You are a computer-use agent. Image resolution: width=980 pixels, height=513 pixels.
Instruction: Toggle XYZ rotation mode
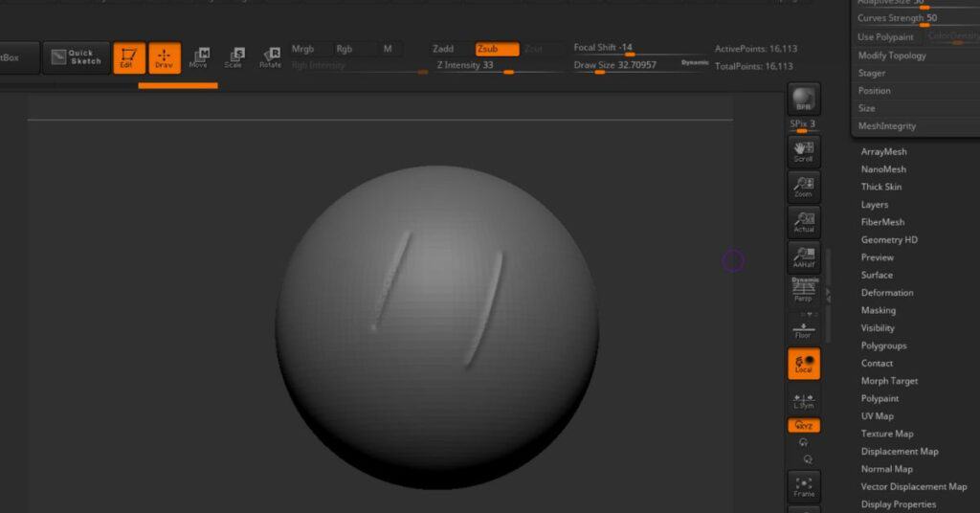tap(804, 426)
